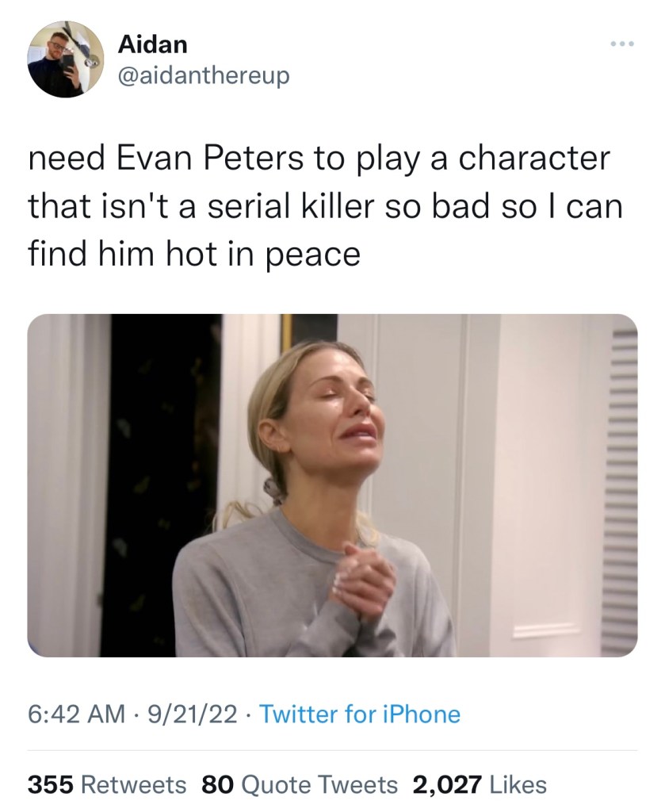Click the @aidanthereup handle

204,75
